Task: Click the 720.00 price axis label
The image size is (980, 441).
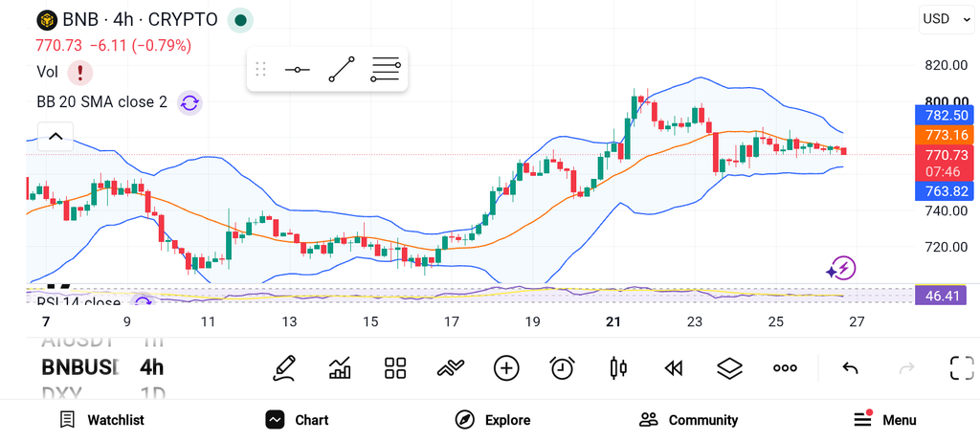Action: pyautogui.click(x=946, y=247)
